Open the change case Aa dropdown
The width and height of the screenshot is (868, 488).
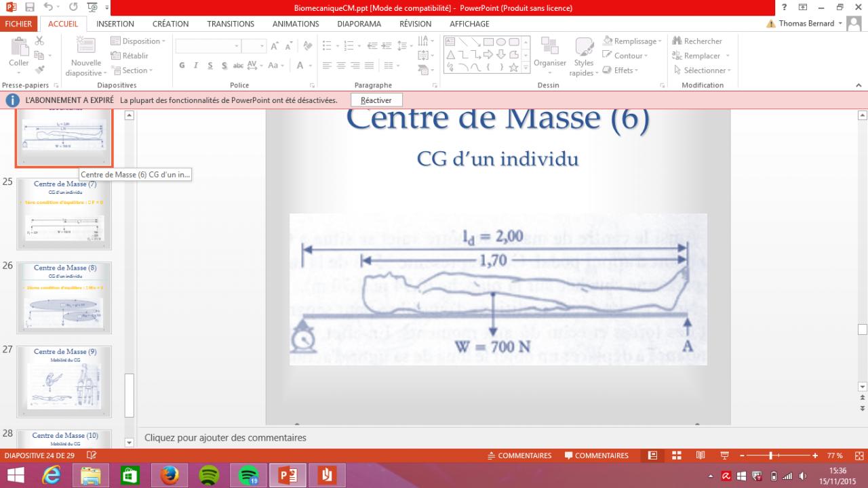pyautogui.click(x=276, y=66)
